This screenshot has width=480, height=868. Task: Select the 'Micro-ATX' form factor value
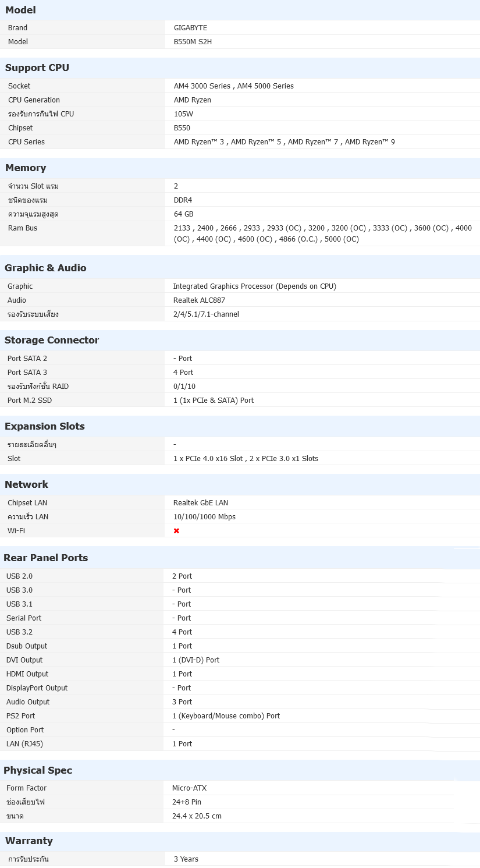point(190,788)
